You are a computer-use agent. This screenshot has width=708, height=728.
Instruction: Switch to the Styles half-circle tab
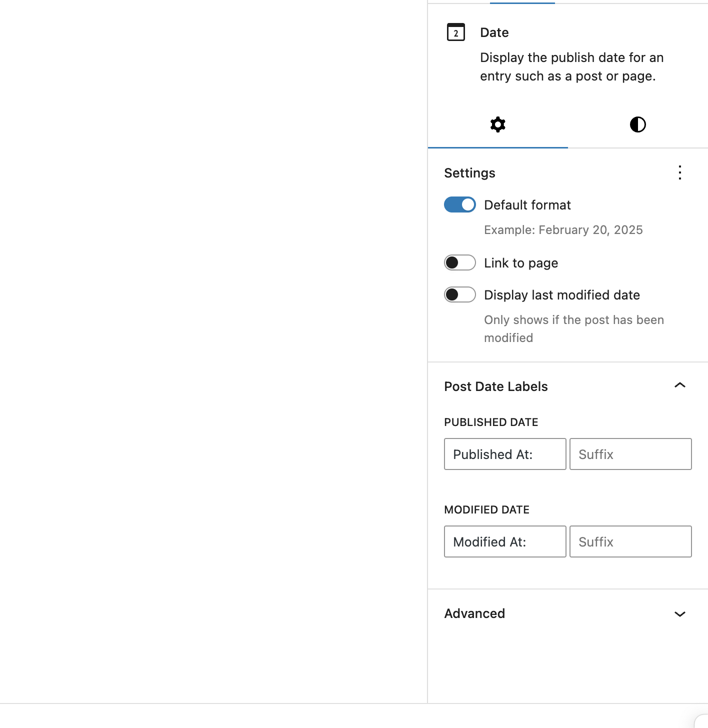coord(638,124)
